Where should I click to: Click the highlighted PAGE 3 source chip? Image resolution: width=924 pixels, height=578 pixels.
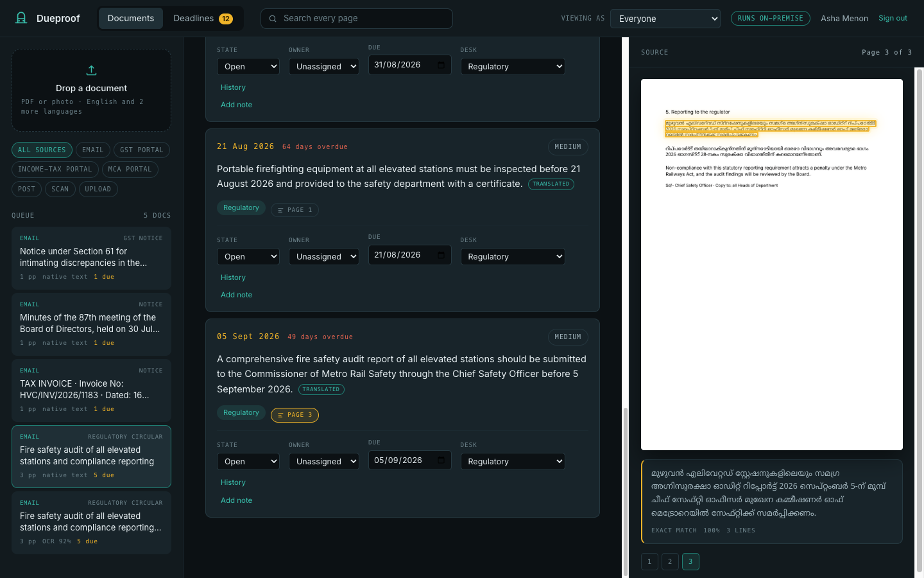tap(295, 415)
